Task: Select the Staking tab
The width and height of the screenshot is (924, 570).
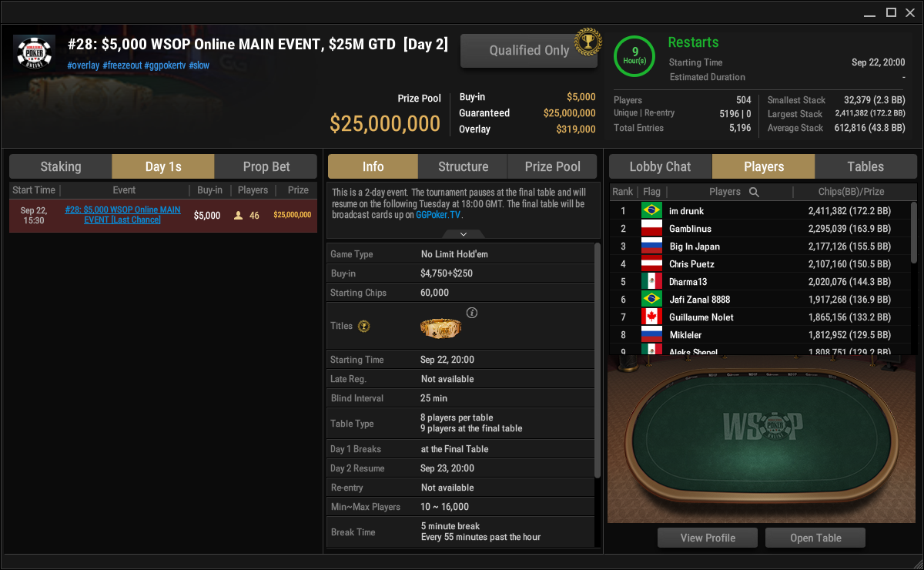Action: 60,166
